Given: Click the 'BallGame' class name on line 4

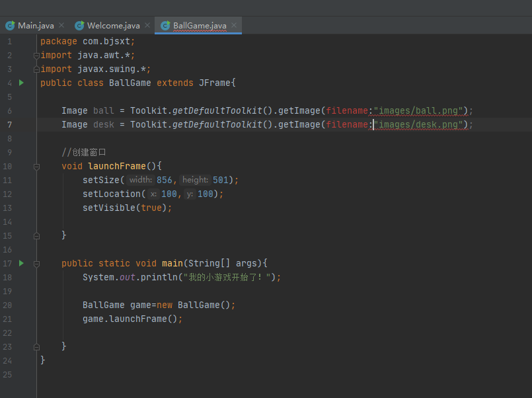Looking at the screenshot, I should pos(130,83).
